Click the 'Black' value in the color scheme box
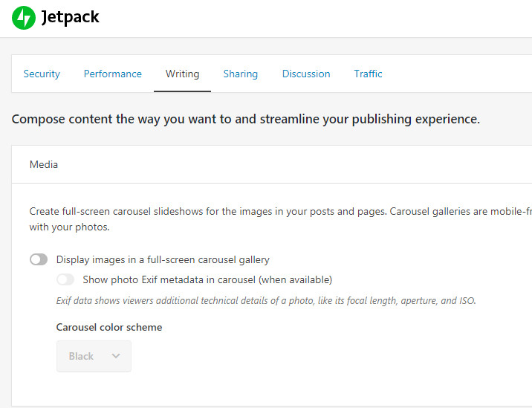This screenshot has height=408, width=532. click(x=81, y=356)
